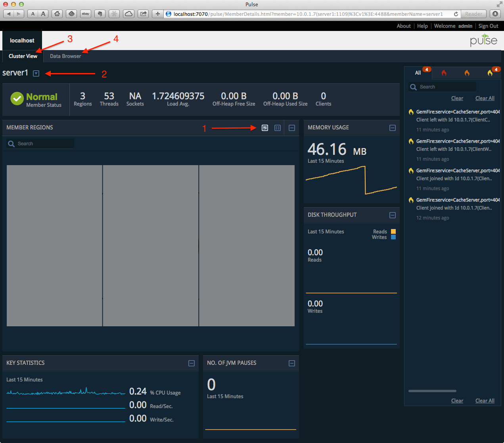Click the Sign Out link

(x=488, y=26)
